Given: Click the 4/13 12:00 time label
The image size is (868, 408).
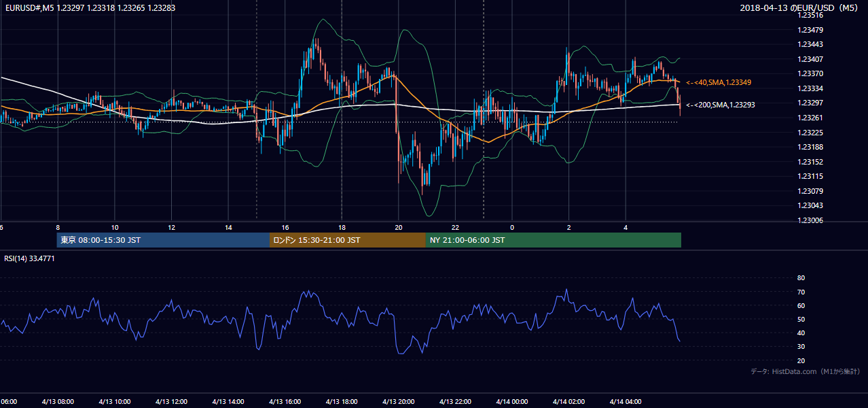Looking at the screenshot, I should (170, 402).
